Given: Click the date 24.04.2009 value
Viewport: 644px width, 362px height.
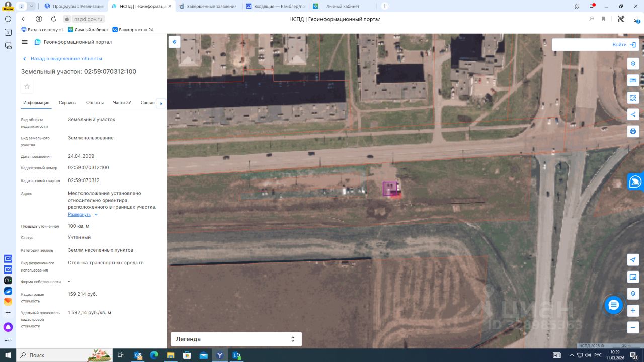Looking at the screenshot, I should click(x=81, y=156).
